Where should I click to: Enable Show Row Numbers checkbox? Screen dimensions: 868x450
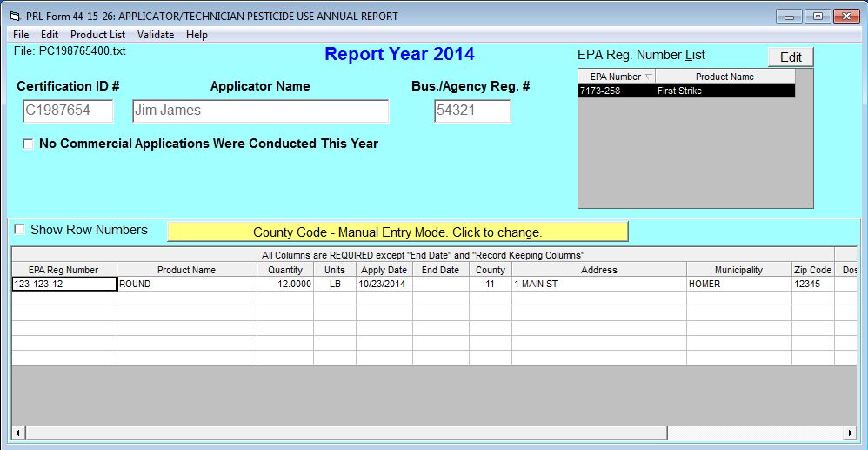(x=19, y=230)
